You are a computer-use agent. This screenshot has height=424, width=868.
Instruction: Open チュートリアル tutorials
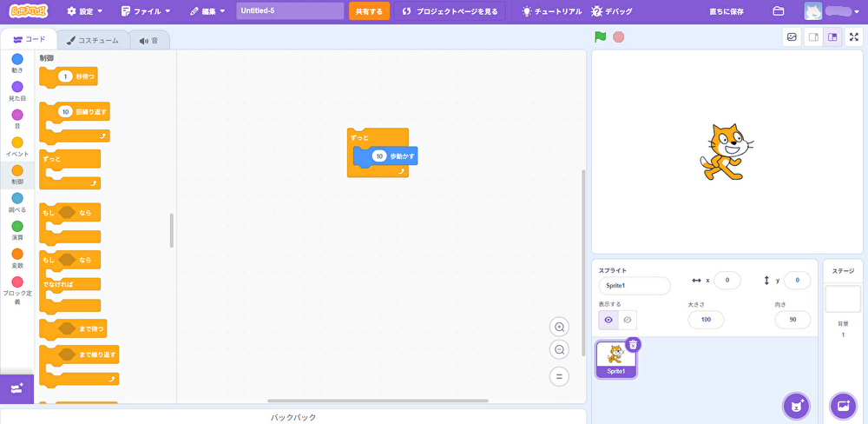(551, 11)
